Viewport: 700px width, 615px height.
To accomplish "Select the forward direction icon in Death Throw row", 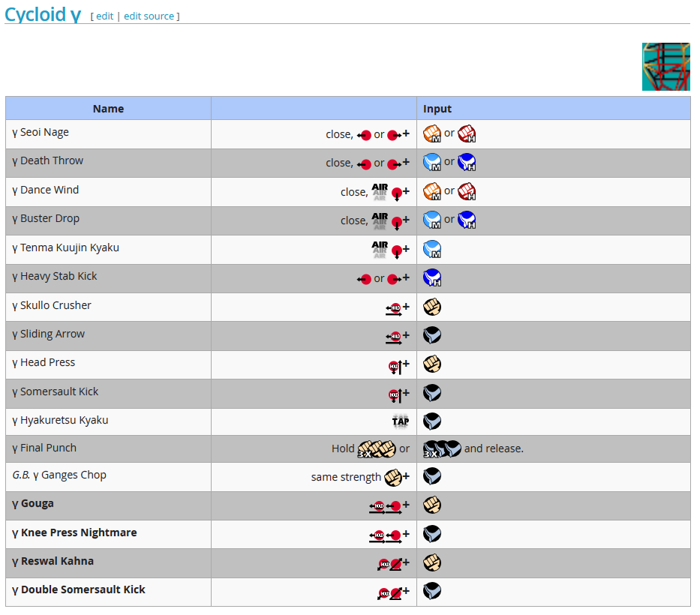I will coord(395,164).
